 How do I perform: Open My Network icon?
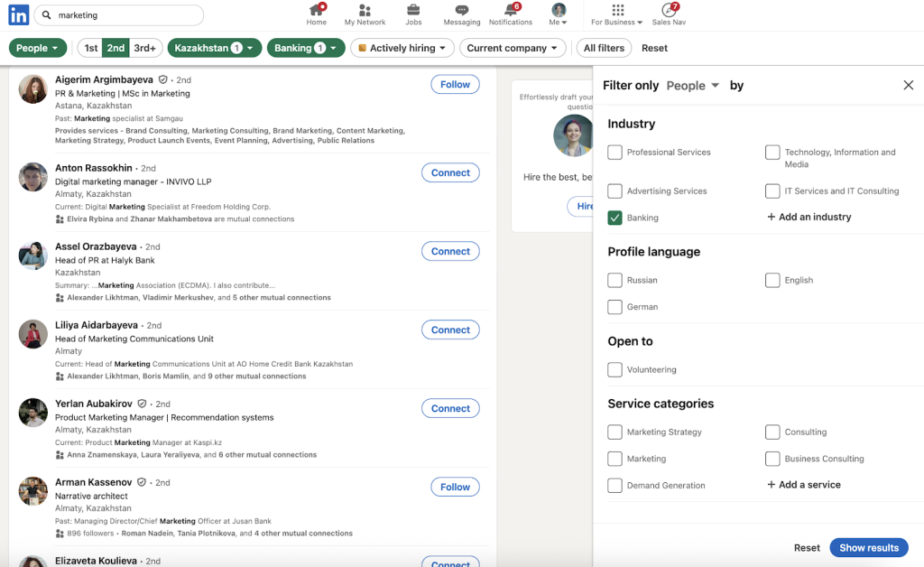(x=365, y=10)
